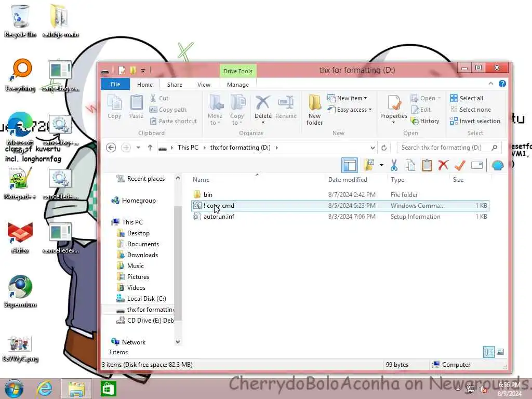Image resolution: width=532 pixels, height=399 pixels.
Task: Expand the address bar history dropdown
Action: click(373, 148)
